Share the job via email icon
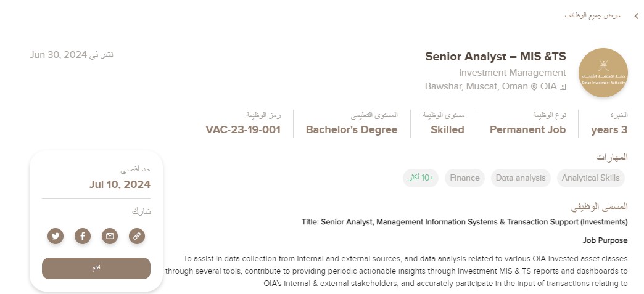644x294 pixels. [x=110, y=236]
